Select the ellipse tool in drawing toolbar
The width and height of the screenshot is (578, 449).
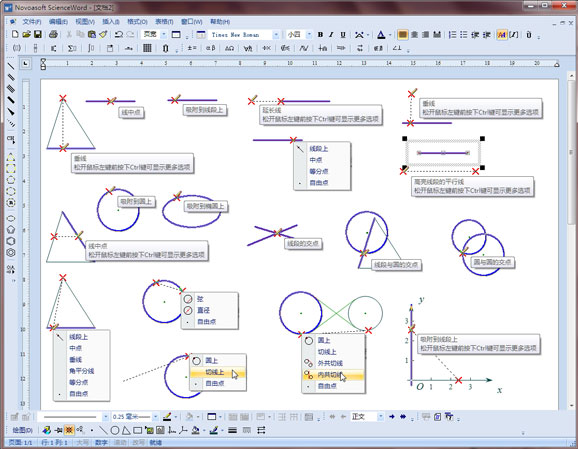click(x=115, y=430)
